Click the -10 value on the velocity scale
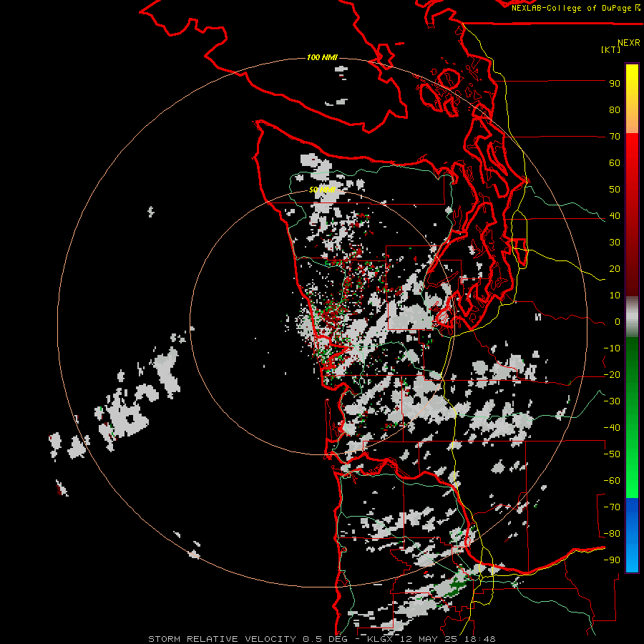 pos(612,348)
